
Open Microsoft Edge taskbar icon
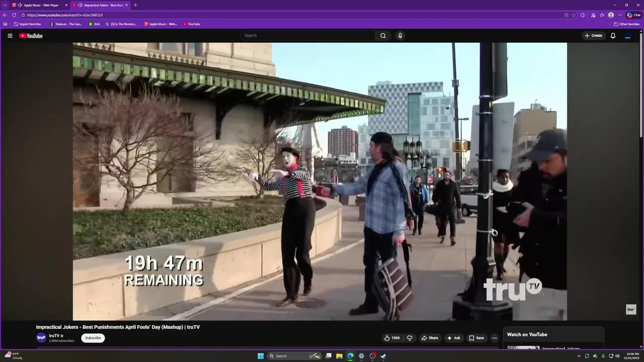pos(351,356)
